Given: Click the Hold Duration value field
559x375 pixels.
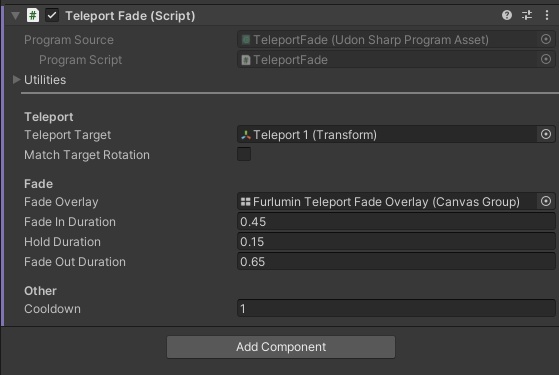Looking at the screenshot, I should pos(396,241).
